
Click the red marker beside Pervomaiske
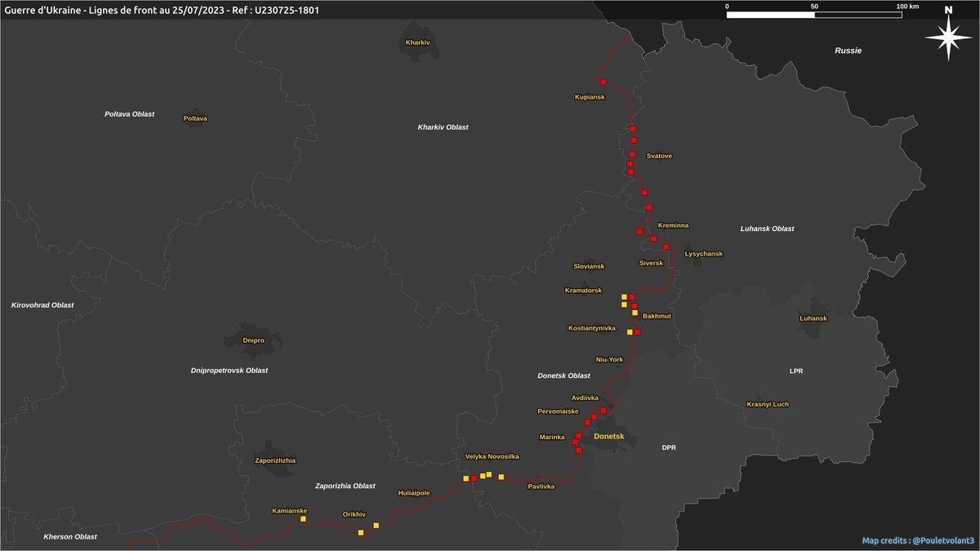tap(586, 422)
